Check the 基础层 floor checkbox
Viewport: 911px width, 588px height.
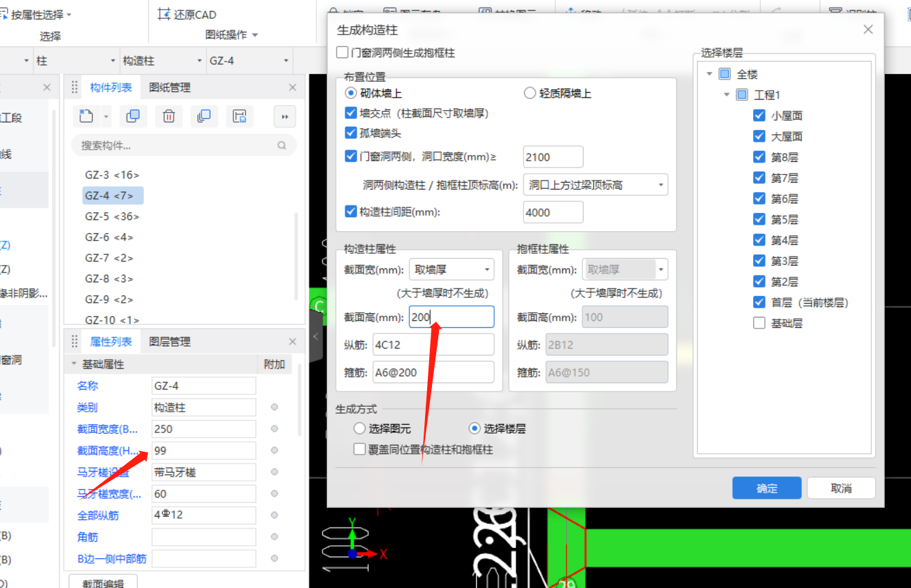tap(759, 323)
